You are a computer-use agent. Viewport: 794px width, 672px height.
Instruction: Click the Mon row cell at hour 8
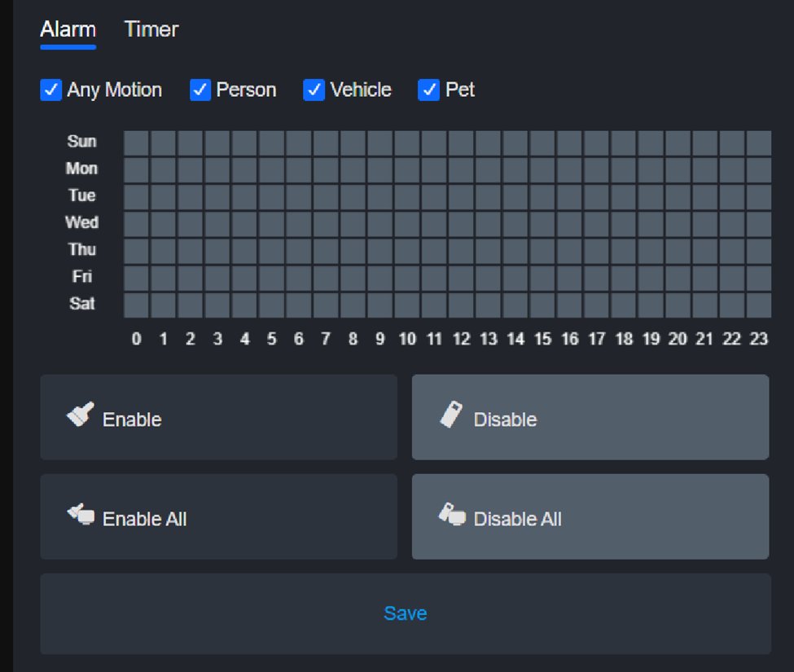[353, 170]
